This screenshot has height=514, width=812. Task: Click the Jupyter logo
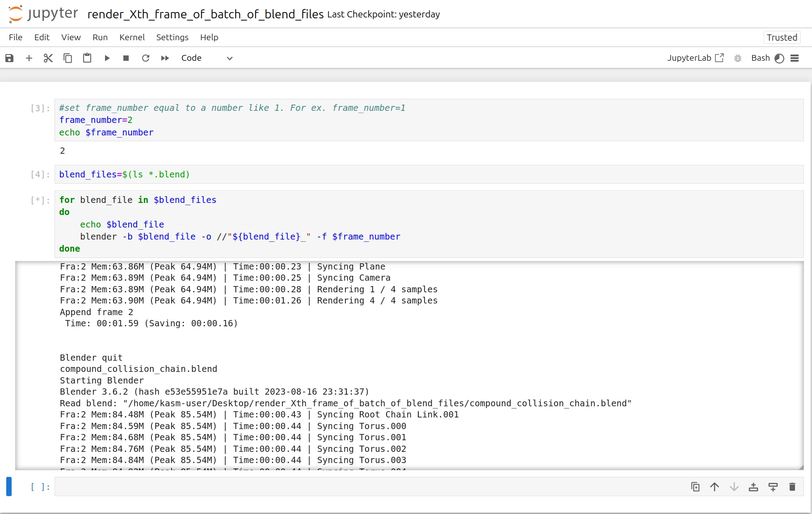click(x=43, y=14)
